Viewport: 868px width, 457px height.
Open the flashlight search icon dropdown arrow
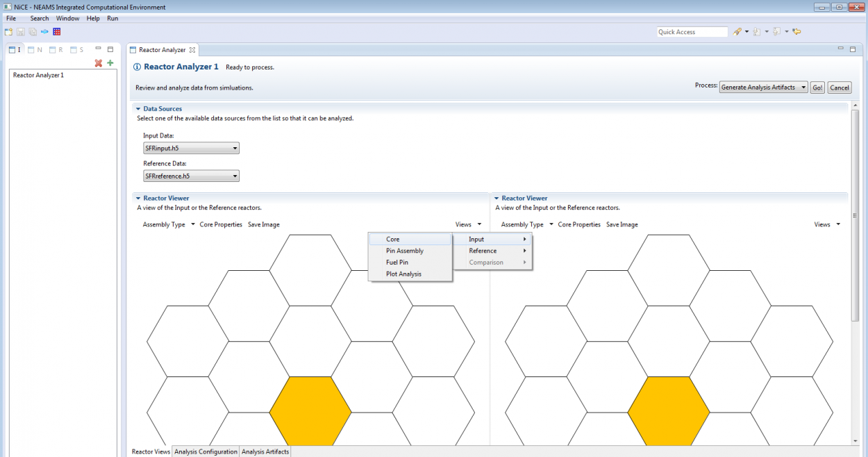point(747,32)
